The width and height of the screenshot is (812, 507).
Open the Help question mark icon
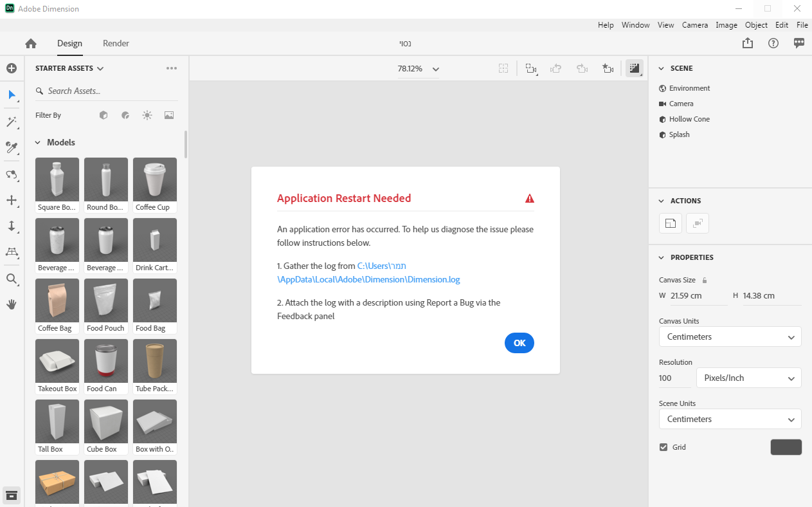click(773, 43)
